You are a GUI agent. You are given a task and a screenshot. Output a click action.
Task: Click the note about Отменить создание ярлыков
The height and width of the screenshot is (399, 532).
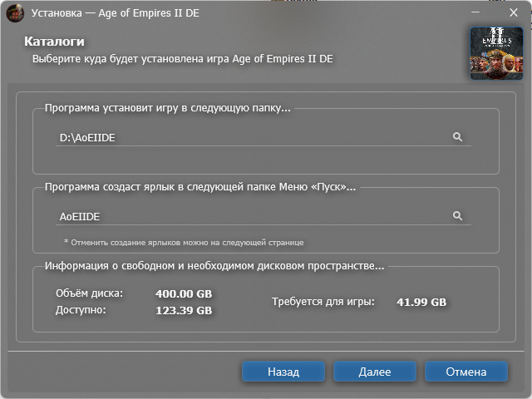click(x=184, y=242)
